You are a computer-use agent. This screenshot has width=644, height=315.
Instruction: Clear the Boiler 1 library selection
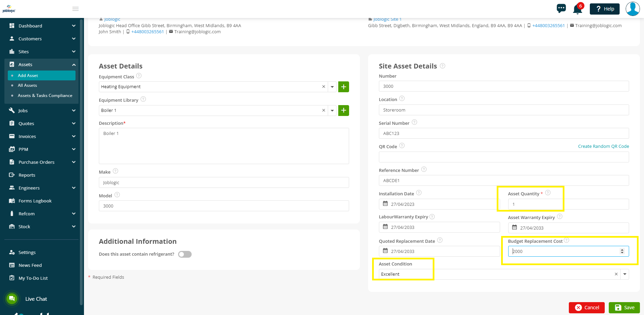[324, 111]
